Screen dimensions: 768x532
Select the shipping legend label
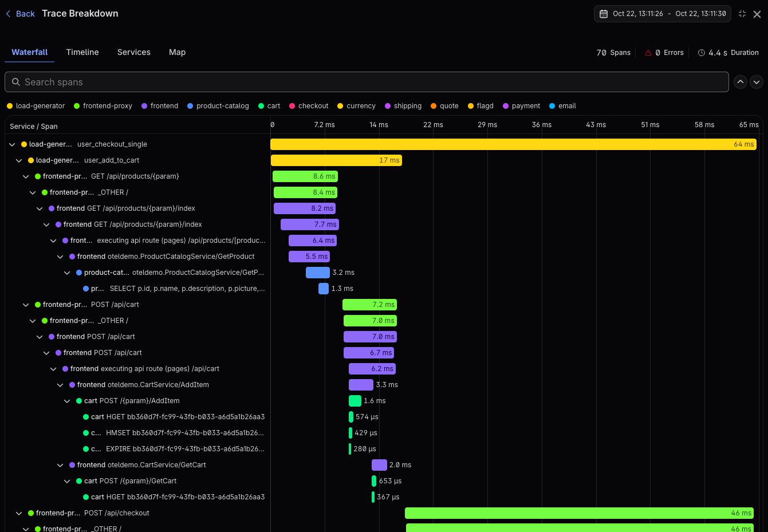click(x=408, y=106)
